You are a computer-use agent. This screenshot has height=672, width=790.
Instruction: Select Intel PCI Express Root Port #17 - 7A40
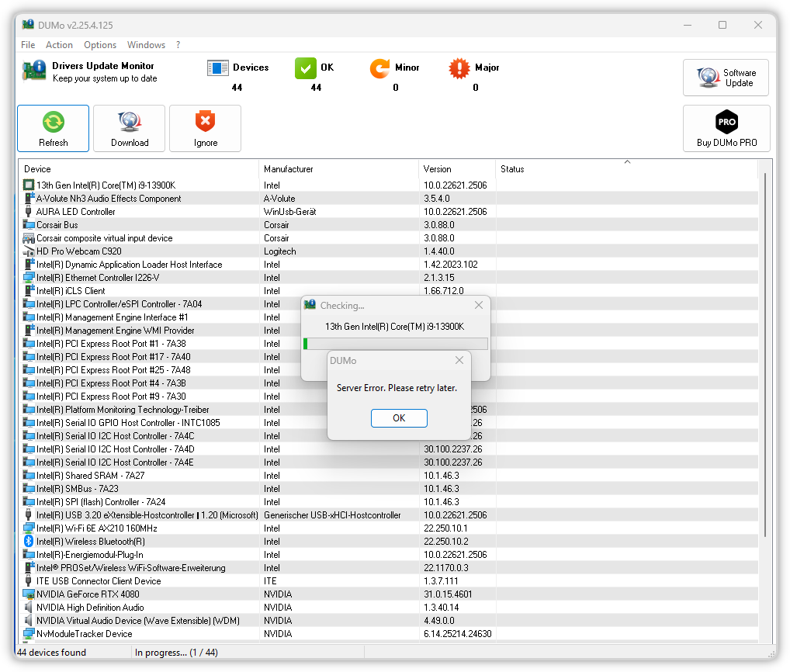pyautogui.click(x=113, y=357)
